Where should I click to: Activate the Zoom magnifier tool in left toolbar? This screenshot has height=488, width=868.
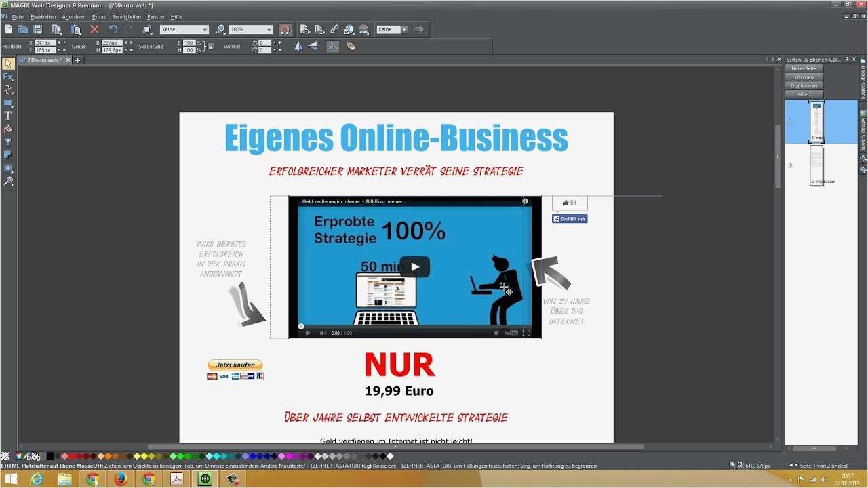tap(8, 181)
